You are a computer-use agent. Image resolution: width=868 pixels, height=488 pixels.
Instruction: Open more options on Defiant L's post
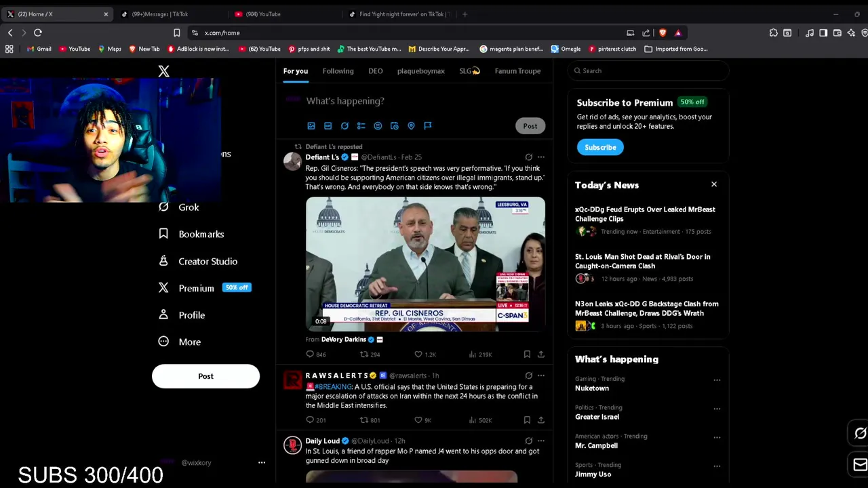[541, 157]
